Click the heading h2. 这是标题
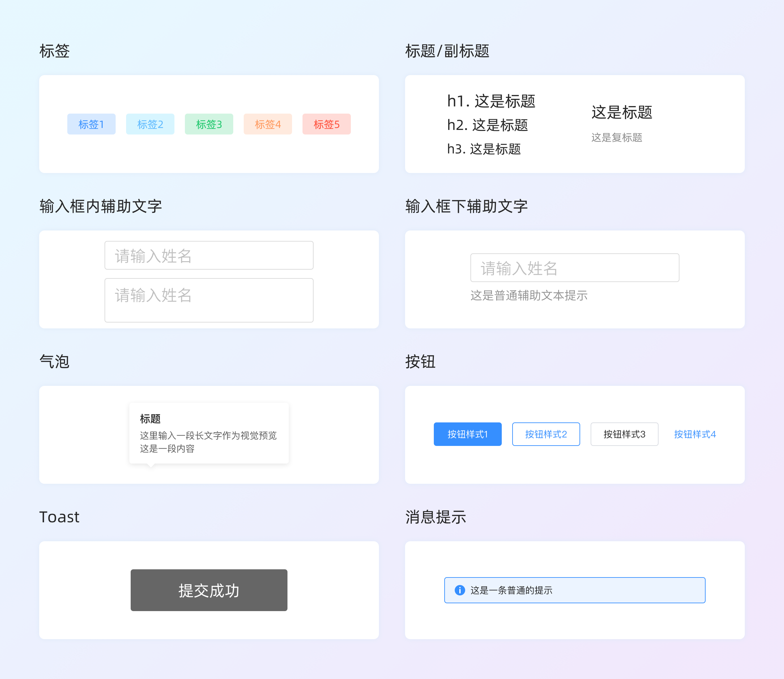The height and width of the screenshot is (679, 784). click(x=487, y=125)
